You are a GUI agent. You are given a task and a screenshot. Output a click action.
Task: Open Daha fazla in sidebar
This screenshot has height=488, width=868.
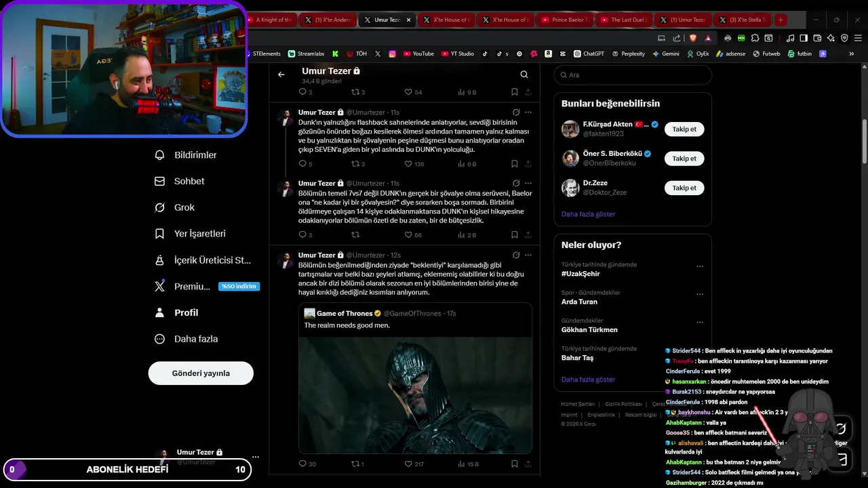[186, 339]
